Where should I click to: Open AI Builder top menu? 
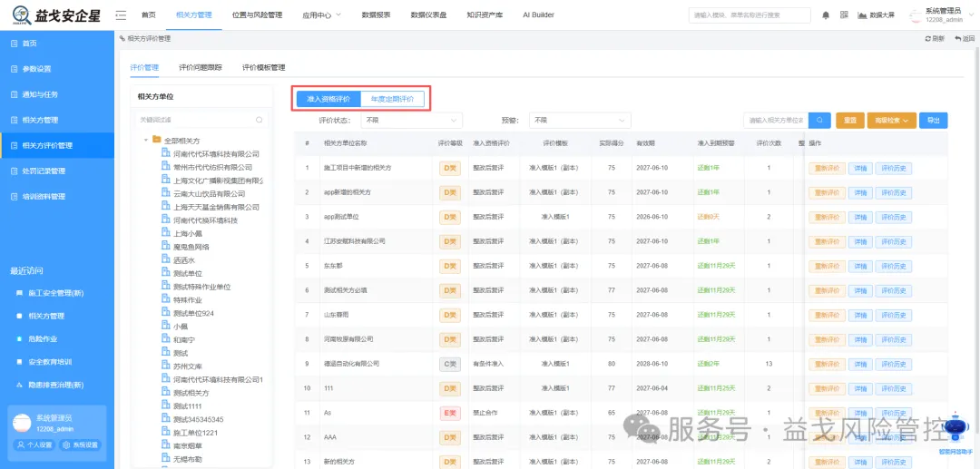(538, 15)
